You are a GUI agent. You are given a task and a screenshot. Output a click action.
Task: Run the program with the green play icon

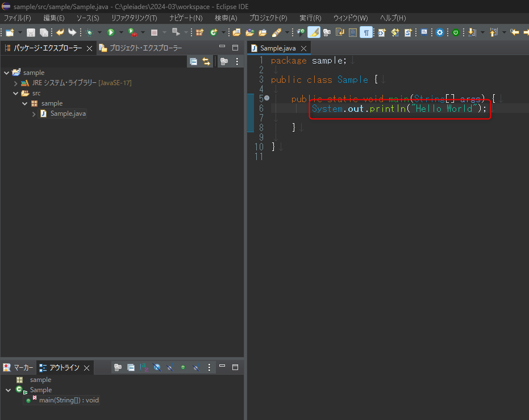111,32
